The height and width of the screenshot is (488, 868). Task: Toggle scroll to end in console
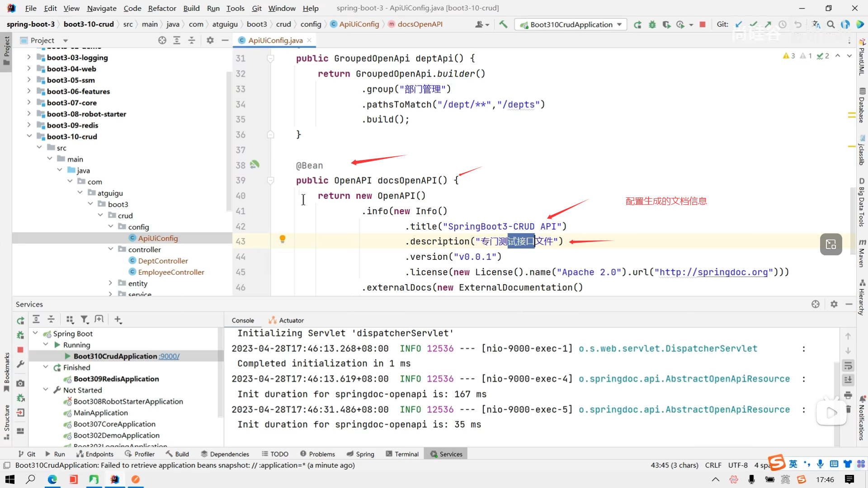click(848, 380)
